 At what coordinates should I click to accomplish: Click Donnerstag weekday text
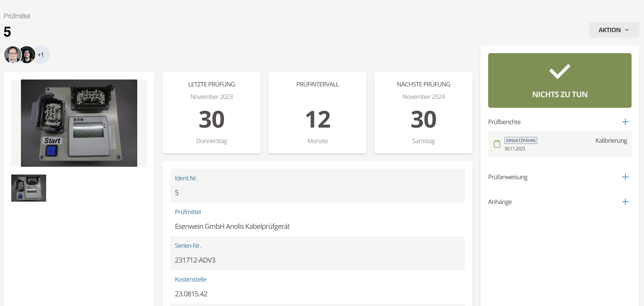pyautogui.click(x=212, y=141)
